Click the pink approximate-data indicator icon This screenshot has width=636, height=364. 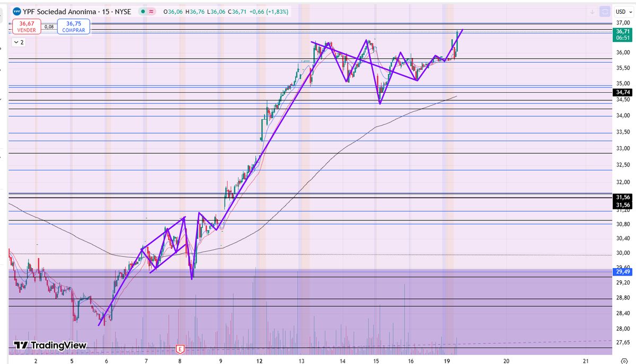(152, 11)
